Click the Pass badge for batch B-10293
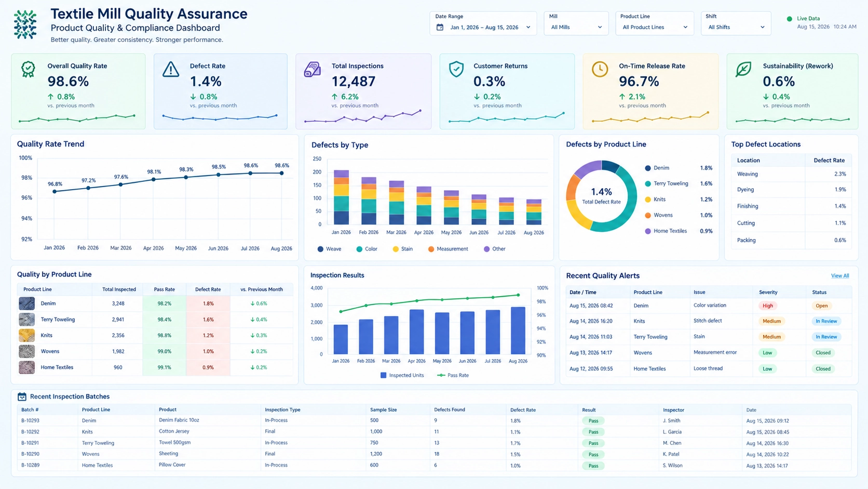Screen dimensions: 868x489 point(593,421)
